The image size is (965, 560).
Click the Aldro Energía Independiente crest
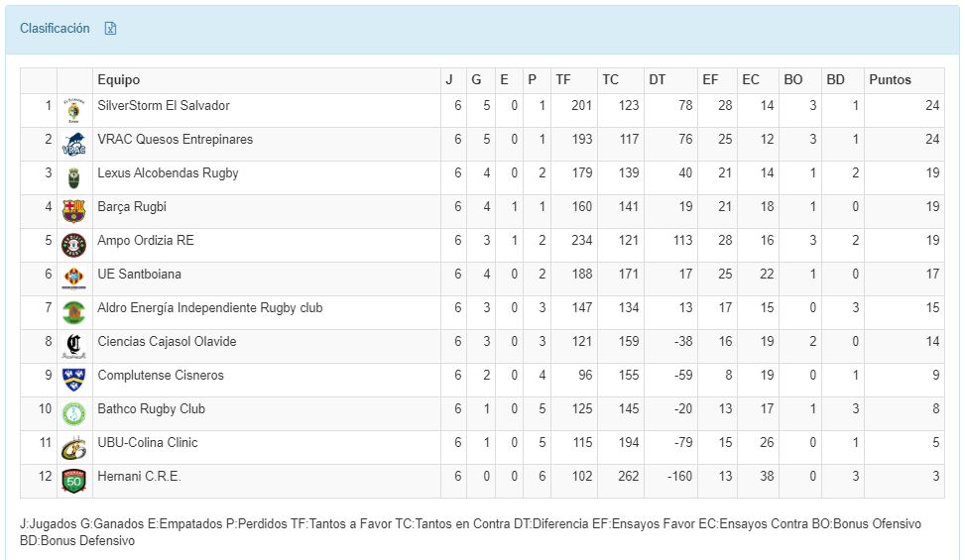[x=73, y=312]
